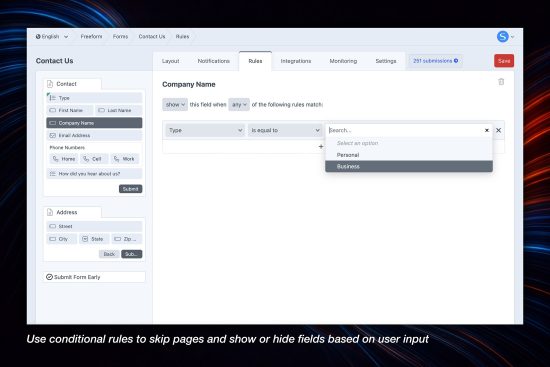Screen dimensions: 550x367
Task: Select the Home phone field
Action: pyautogui.click(x=64, y=159)
